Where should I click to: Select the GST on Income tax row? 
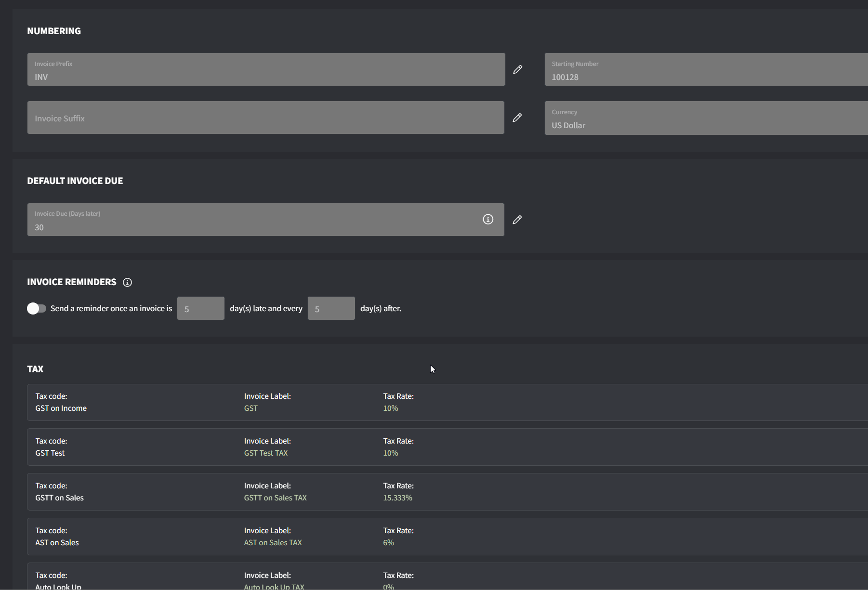click(193, 402)
